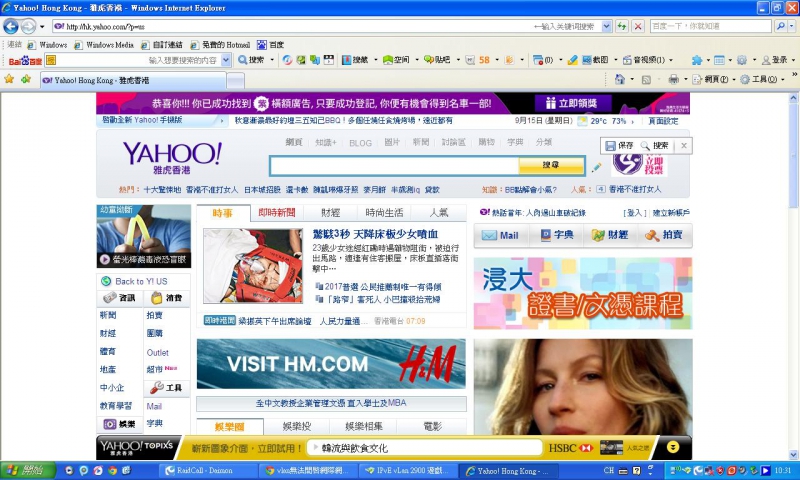The height and width of the screenshot is (480, 800).
Task: Click the pencil icon beside Yahoo search button
Action: (596, 167)
